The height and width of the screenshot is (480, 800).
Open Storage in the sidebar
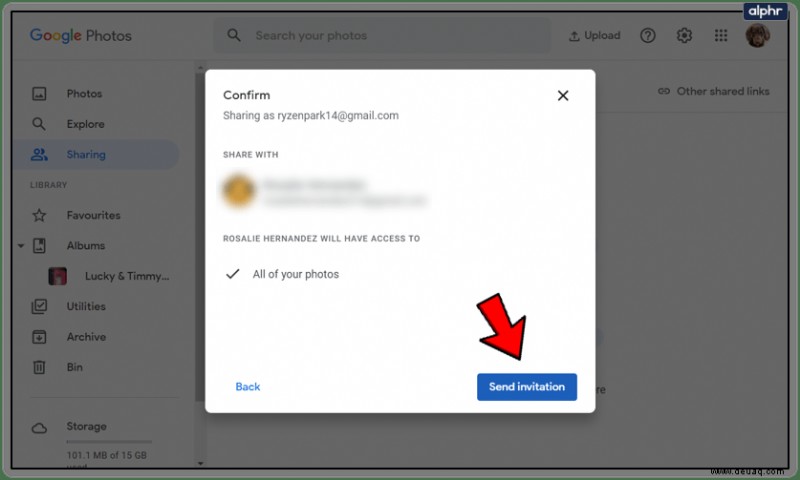coord(86,426)
